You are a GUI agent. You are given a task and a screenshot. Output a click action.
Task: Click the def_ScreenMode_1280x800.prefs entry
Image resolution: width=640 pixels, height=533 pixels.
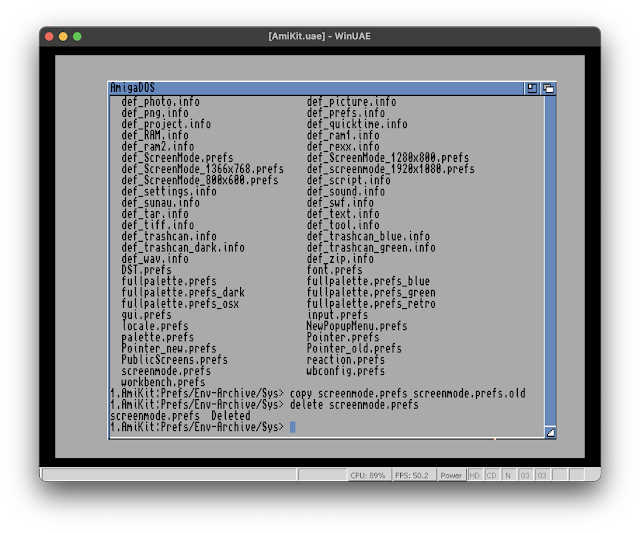(388, 158)
